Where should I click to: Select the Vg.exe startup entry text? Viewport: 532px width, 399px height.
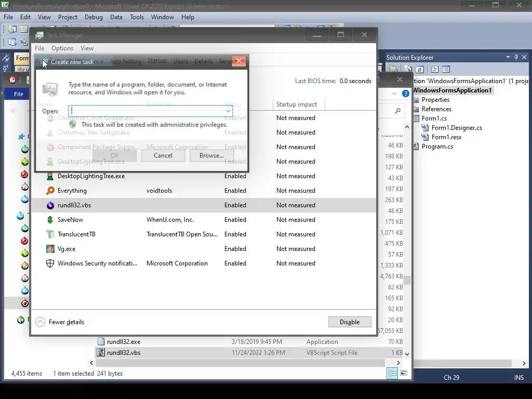66,249
